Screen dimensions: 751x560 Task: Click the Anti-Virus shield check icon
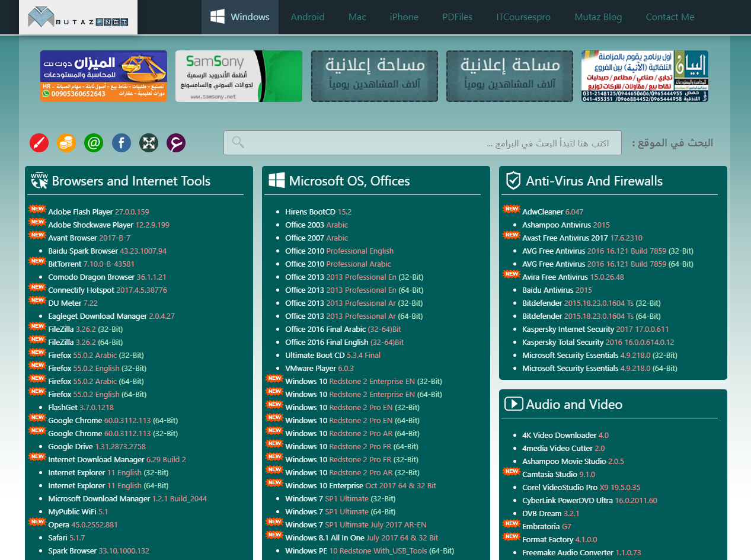point(513,181)
